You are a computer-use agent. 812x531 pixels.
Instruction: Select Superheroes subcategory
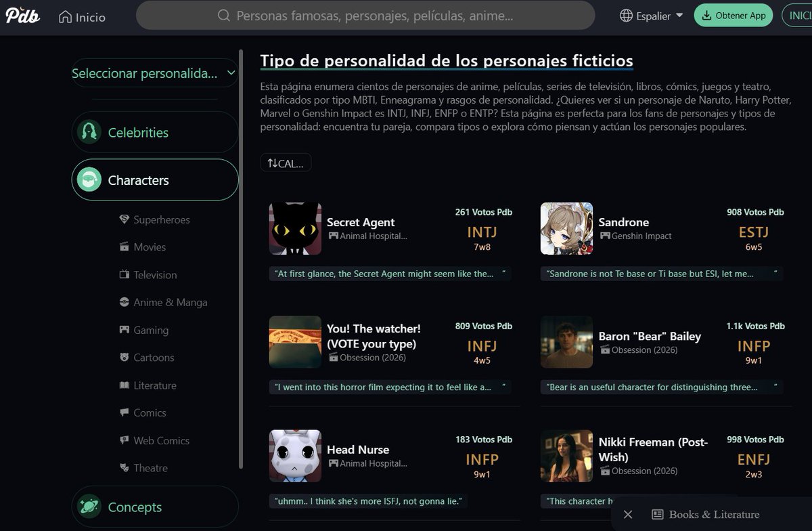pos(162,219)
